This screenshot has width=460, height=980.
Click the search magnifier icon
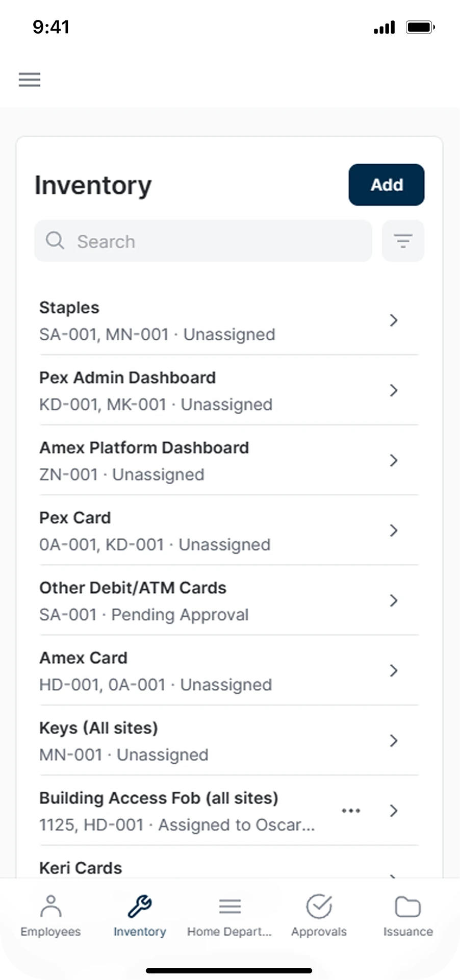coord(55,240)
